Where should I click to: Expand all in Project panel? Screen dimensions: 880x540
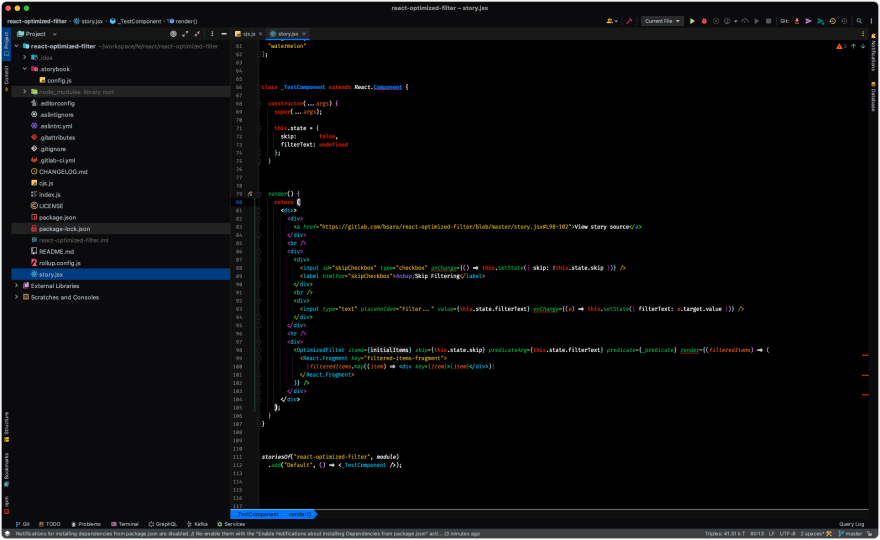[185, 34]
